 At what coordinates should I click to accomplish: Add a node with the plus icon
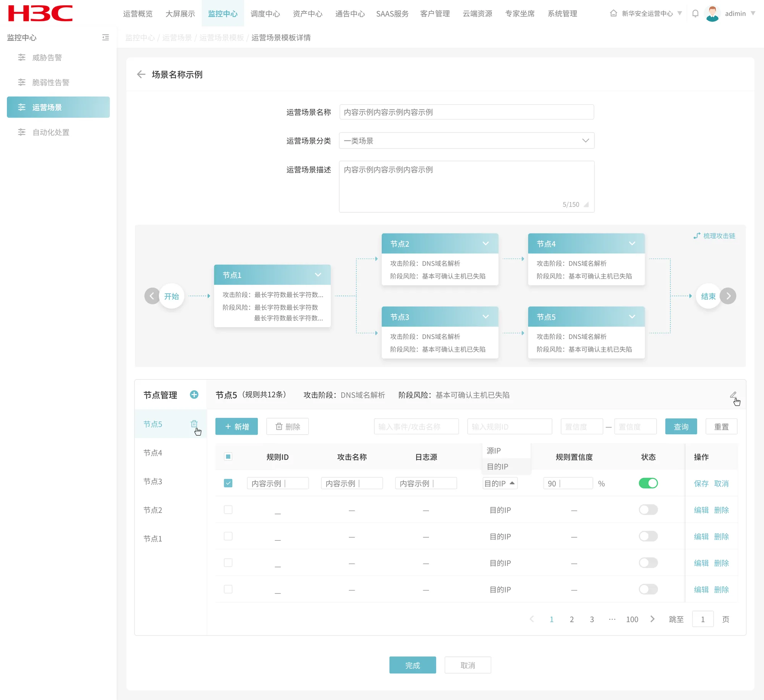coord(194,394)
